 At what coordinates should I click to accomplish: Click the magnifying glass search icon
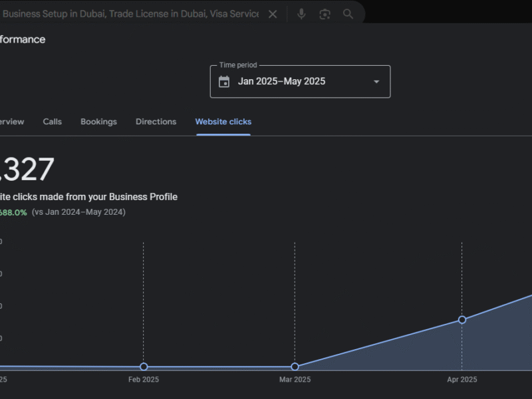tap(348, 14)
